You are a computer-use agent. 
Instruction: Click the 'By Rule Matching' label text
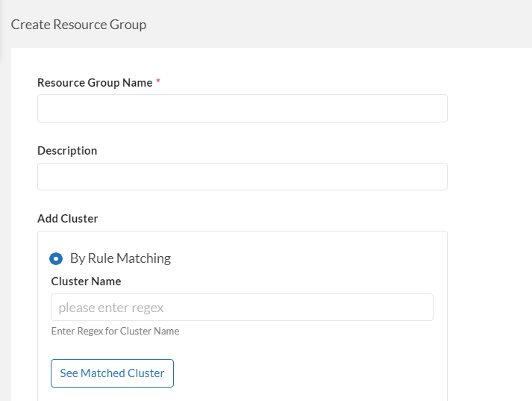[x=120, y=258]
